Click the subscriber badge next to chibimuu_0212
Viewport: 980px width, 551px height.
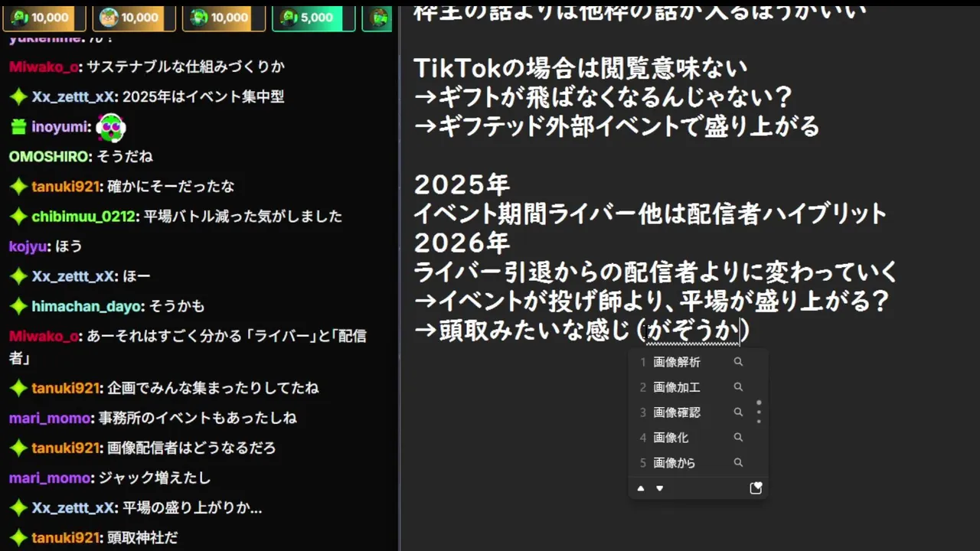[18, 217]
